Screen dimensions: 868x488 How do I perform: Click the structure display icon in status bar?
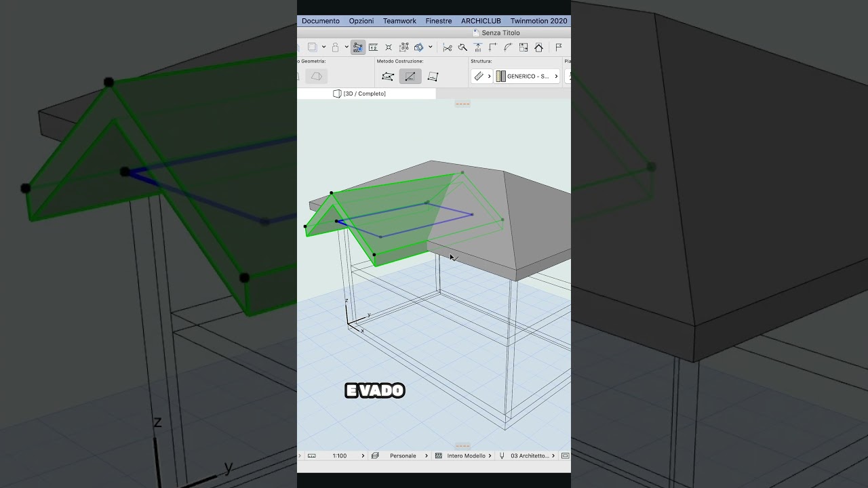point(439,456)
